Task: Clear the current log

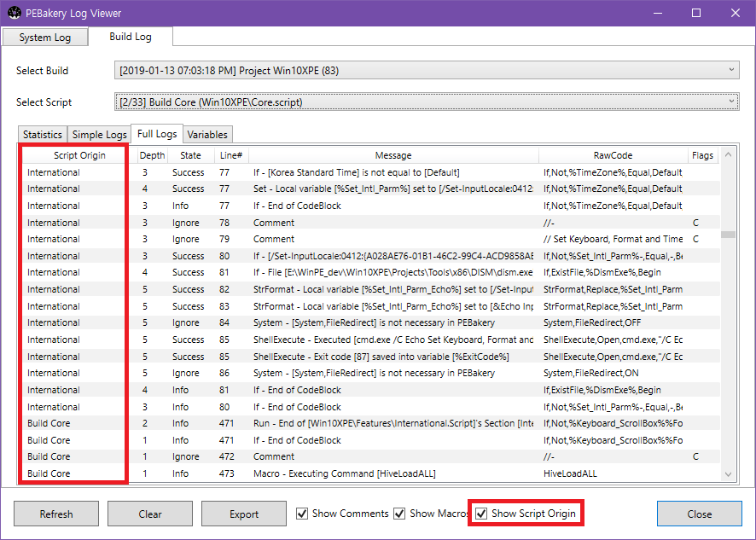Action: [150, 514]
